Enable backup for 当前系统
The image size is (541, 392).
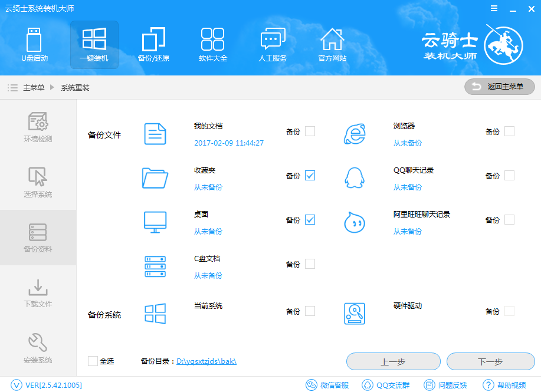310,311
